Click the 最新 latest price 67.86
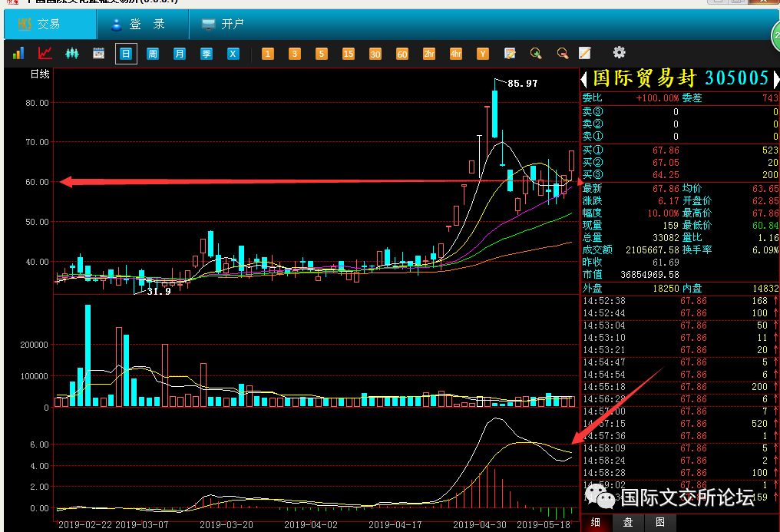The image size is (780, 532). [x=666, y=188]
